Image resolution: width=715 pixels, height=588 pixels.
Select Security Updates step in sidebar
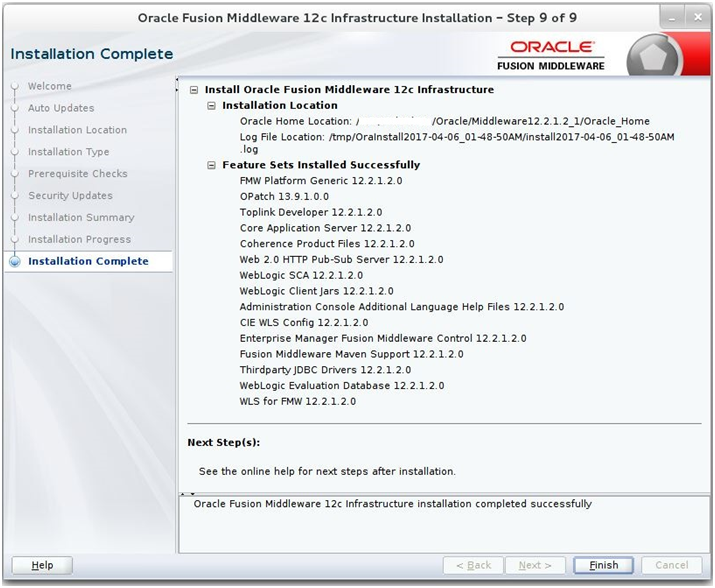(70, 196)
